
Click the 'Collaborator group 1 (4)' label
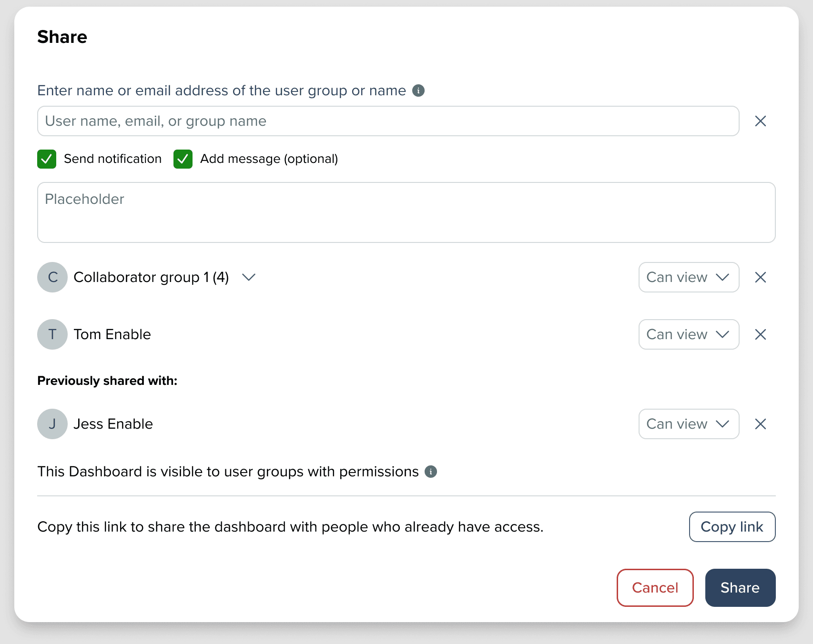pos(151,277)
